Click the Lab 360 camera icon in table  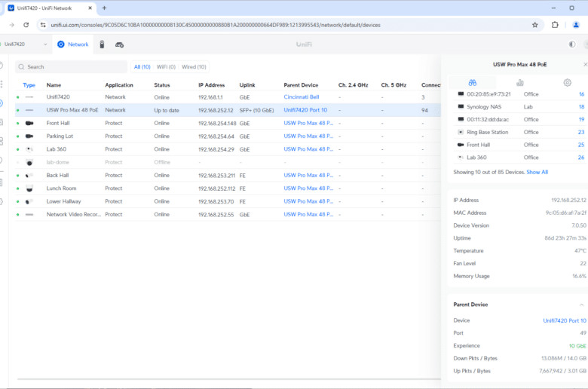[29, 149]
